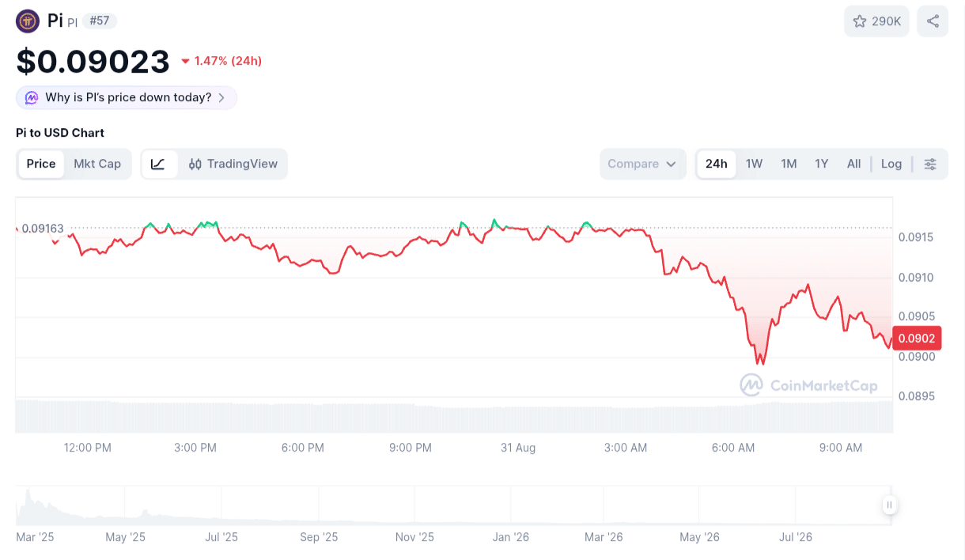Click the '6:00 AM' time axis label
This screenshot has width=965, height=560.
(733, 448)
